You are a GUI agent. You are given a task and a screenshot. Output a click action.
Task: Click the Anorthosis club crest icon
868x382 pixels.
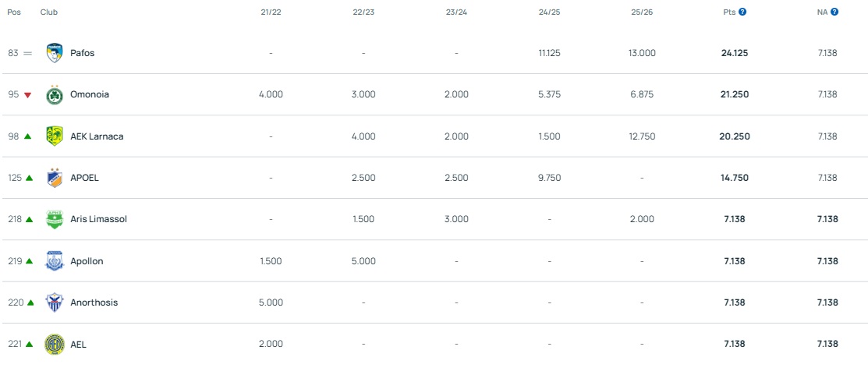(x=54, y=302)
